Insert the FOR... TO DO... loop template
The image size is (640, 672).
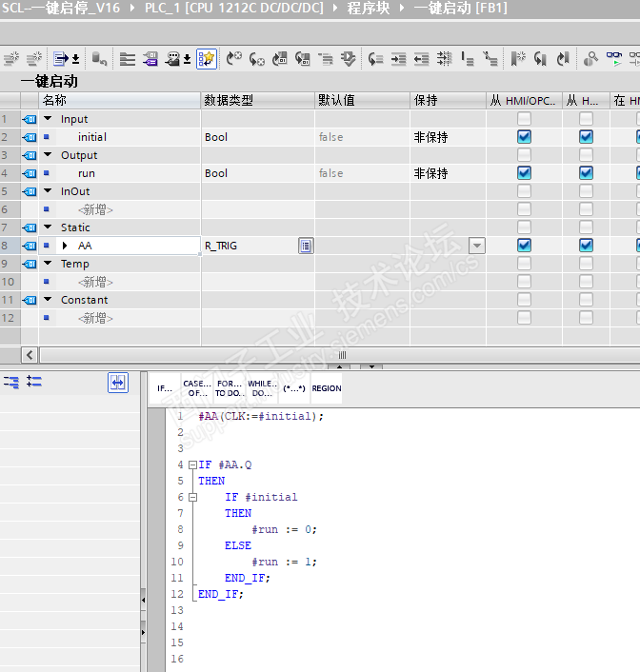(x=229, y=388)
